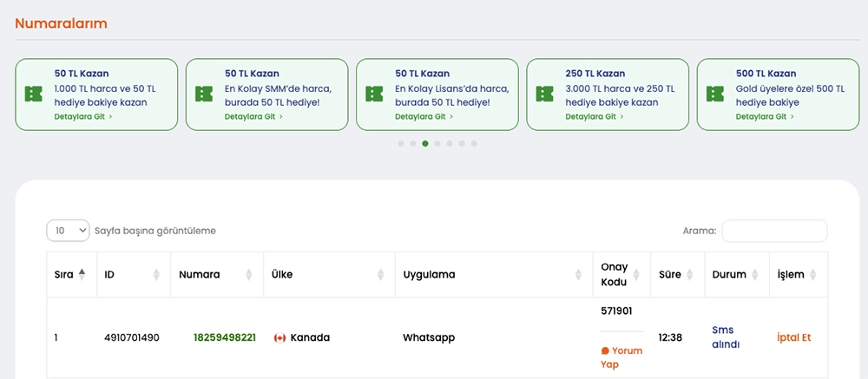Viewport: 868px width, 379px height.
Task: Click the Arama search input field
Action: click(x=774, y=231)
